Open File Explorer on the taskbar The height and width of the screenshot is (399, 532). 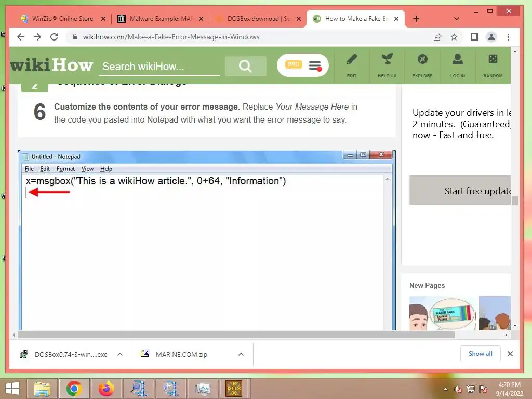click(x=42, y=389)
